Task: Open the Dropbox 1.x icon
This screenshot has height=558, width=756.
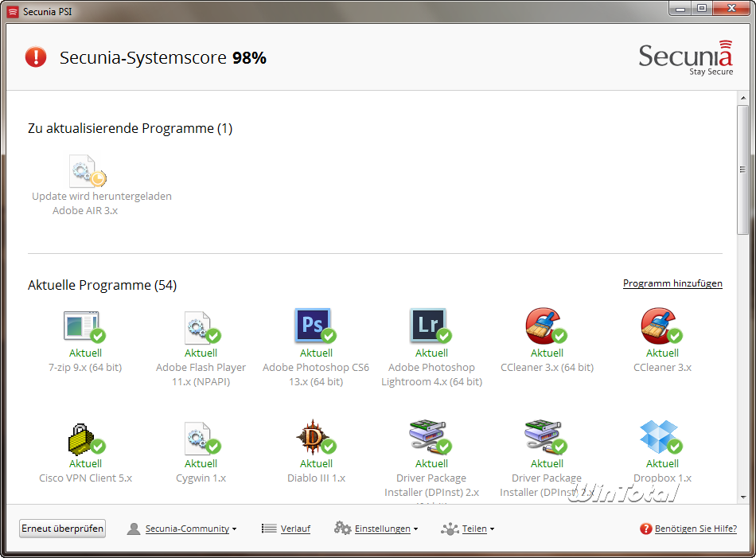Action: click(x=661, y=437)
